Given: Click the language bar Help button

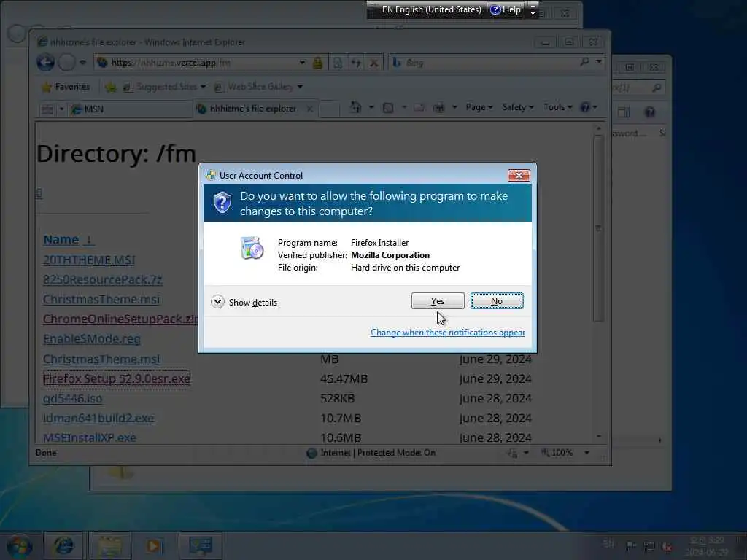Looking at the screenshot, I should click(506, 9).
